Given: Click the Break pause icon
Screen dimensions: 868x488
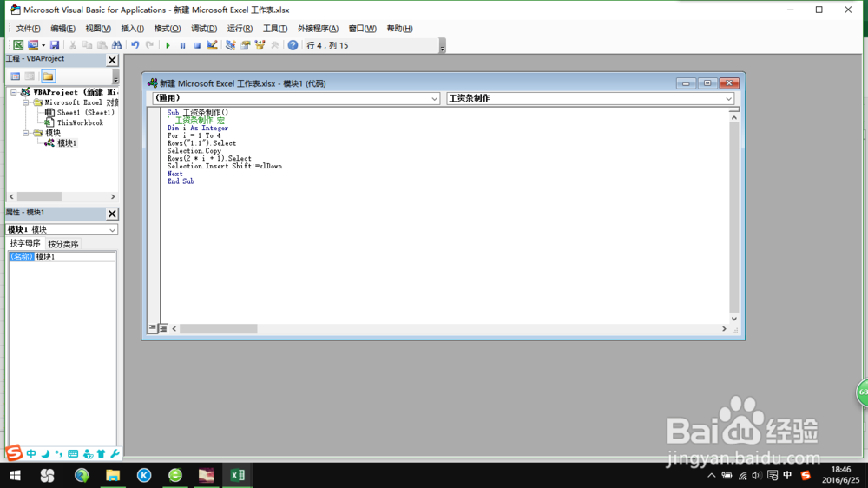Looking at the screenshot, I should 182,45.
